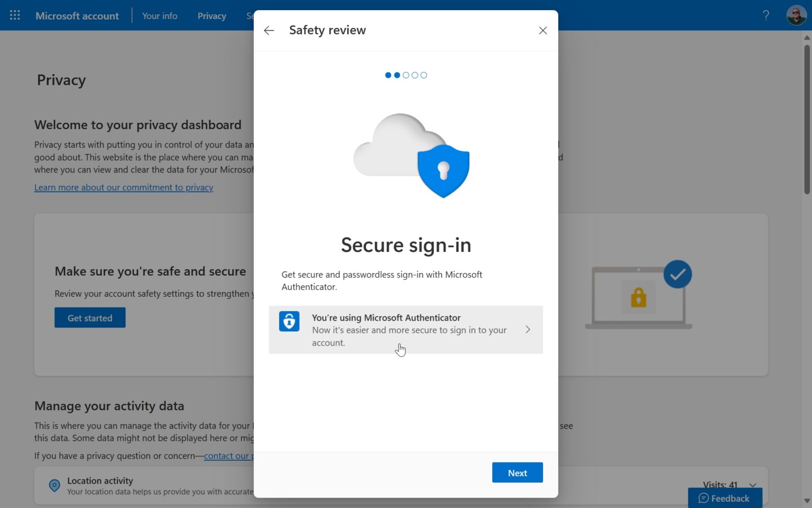Close the Safety review dialog
The width and height of the screenshot is (812, 508).
[543, 31]
